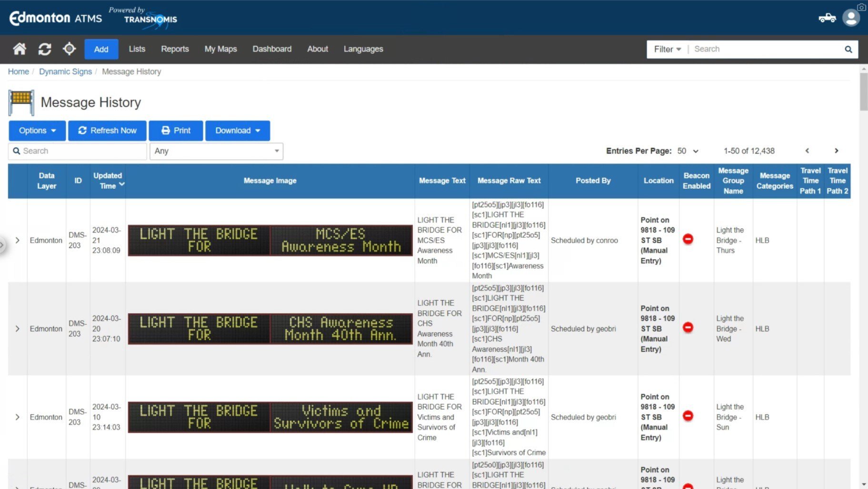This screenshot has width=868, height=489.
Task: Open the Lists menu
Action: click(137, 49)
